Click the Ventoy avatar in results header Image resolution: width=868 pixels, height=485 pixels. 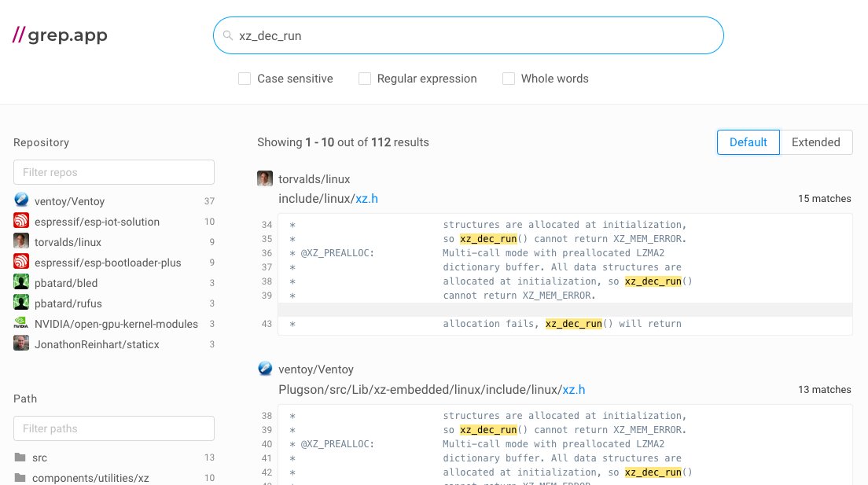point(265,369)
